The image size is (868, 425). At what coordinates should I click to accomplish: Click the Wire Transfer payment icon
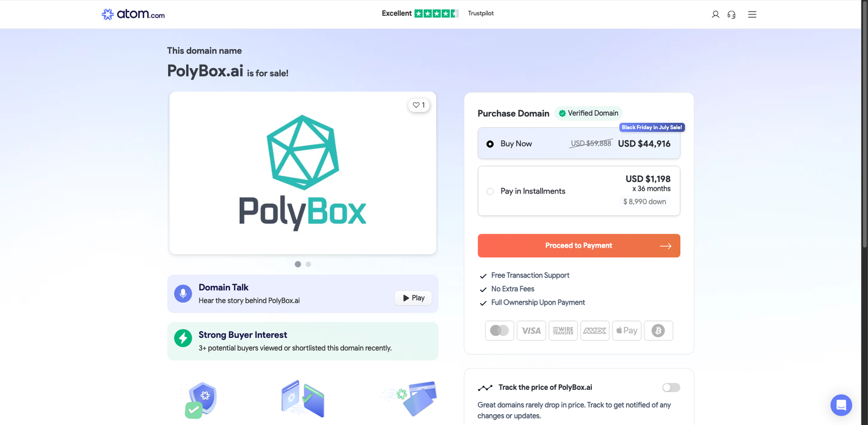(563, 331)
